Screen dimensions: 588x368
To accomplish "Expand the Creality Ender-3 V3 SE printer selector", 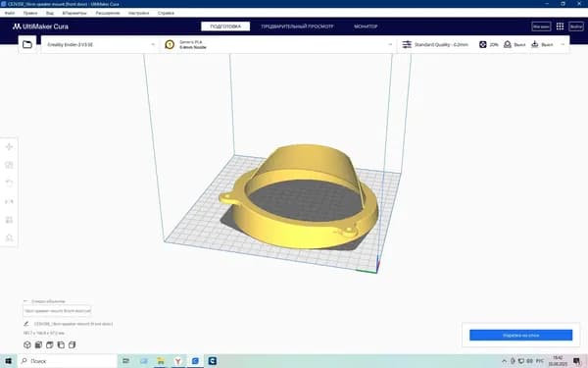I will (100, 45).
